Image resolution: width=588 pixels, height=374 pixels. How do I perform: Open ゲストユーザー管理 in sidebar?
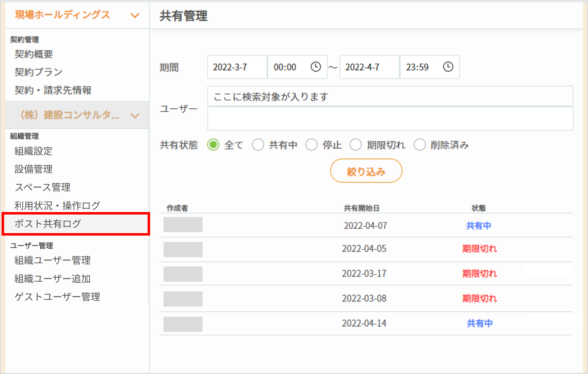pos(57,297)
